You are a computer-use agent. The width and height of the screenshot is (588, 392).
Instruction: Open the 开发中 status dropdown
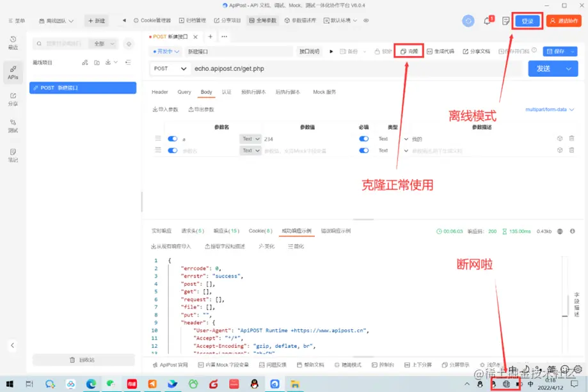pyautogui.click(x=166, y=51)
